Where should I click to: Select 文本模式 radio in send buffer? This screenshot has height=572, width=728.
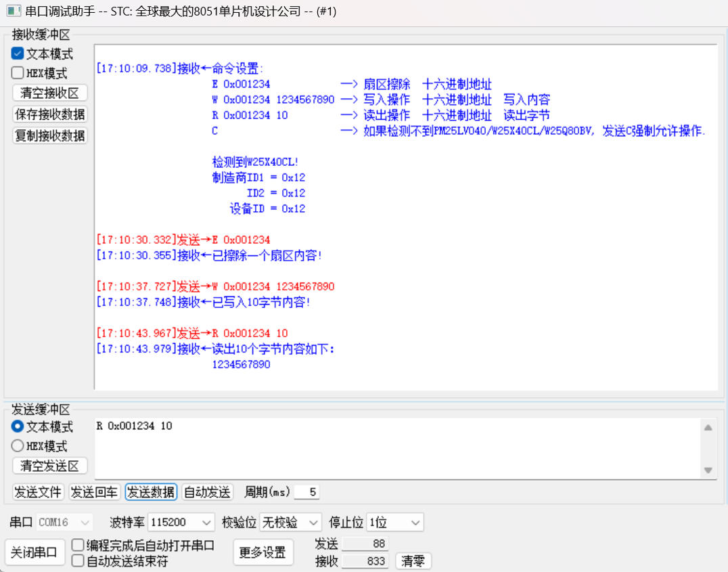pyautogui.click(x=18, y=427)
